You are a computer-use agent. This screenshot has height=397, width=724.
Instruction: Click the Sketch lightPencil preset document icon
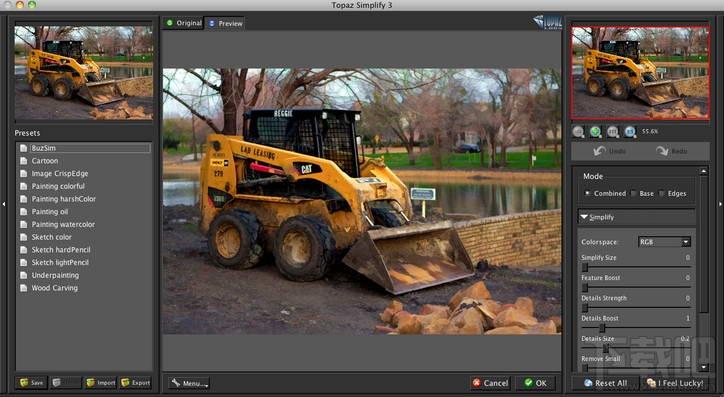pyautogui.click(x=24, y=262)
